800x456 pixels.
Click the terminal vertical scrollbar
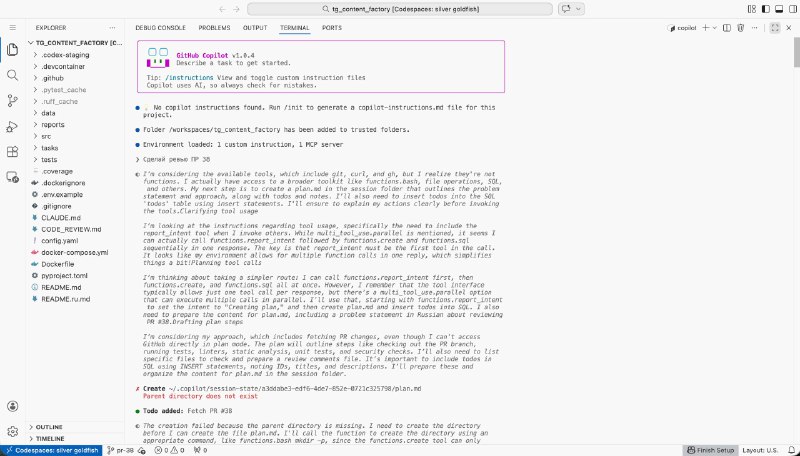coord(796,51)
